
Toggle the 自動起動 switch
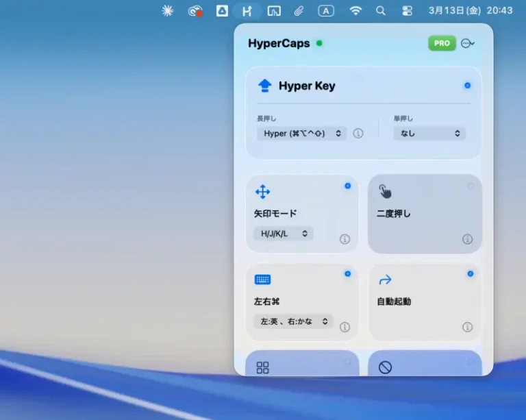coord(471,274)
